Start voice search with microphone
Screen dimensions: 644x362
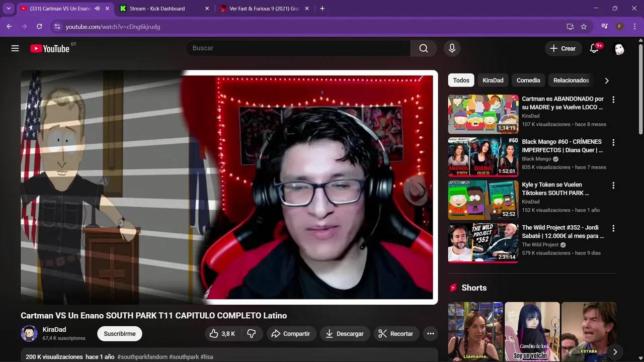[x=452, y=48]
